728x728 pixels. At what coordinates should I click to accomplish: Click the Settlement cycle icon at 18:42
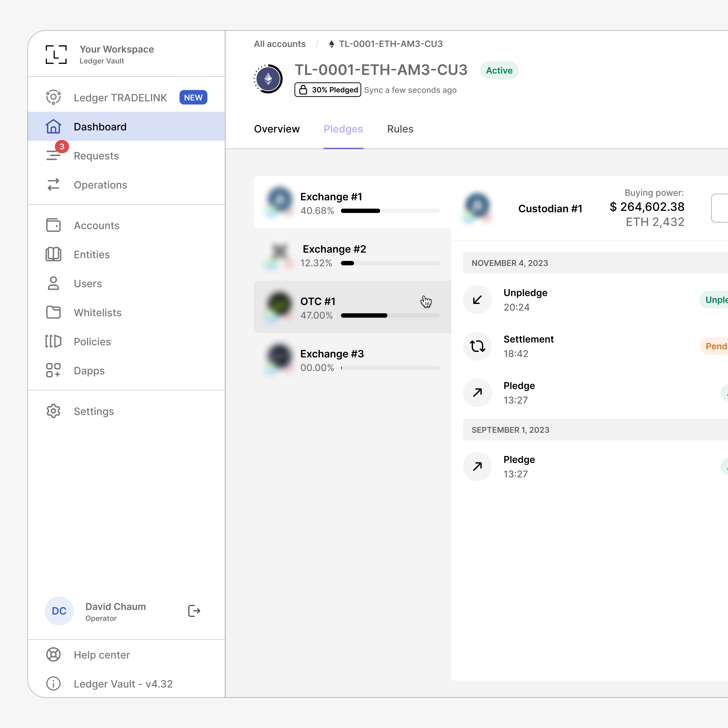point(478,346)
